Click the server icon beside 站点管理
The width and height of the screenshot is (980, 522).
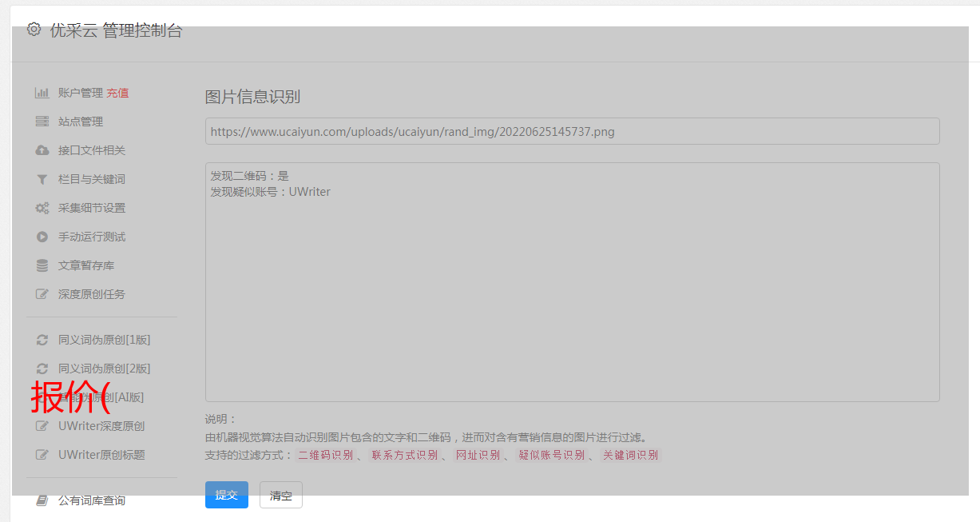[x=42, y=122]
